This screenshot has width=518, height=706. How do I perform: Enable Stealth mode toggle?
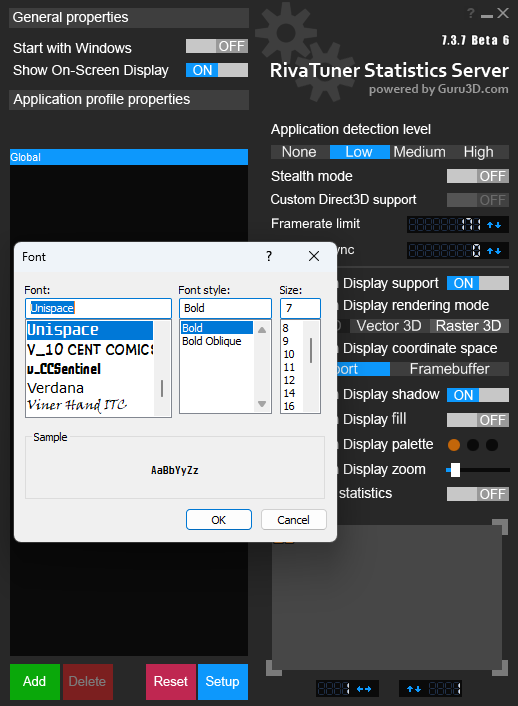pyautogui.click(x=477, y=176)
